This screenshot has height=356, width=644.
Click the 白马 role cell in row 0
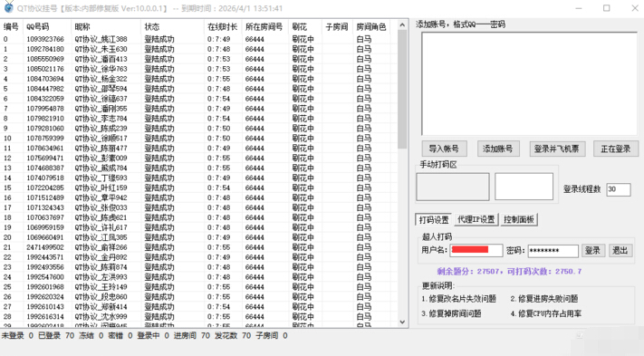pos(364,40)
